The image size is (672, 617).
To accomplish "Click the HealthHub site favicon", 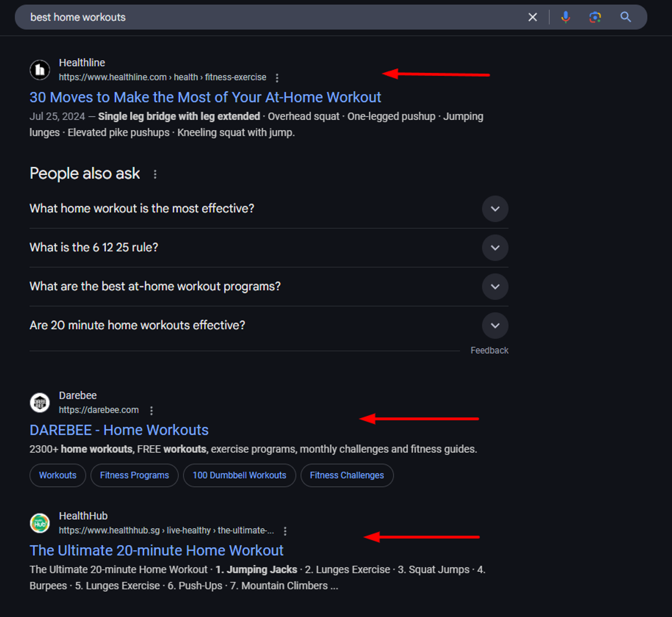I will pos(40,523).
